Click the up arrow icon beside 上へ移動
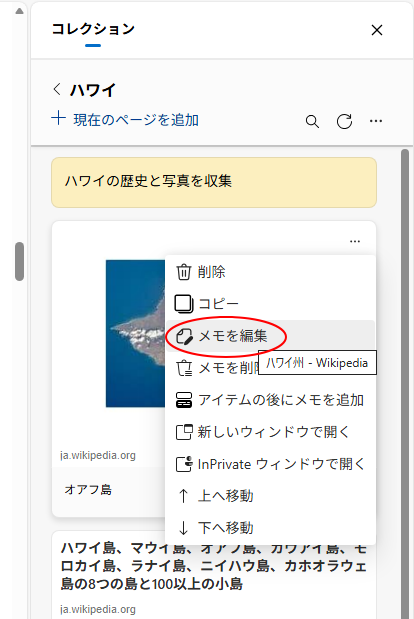 [x=183, y=496]
